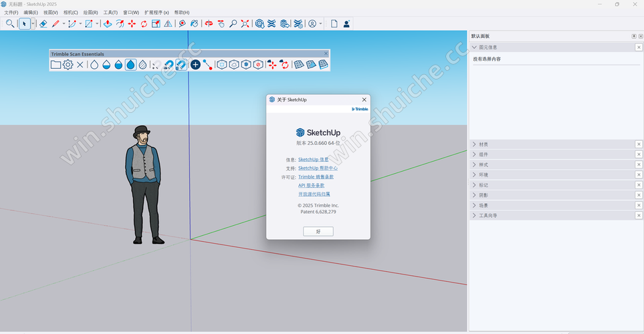Pick the Pencil line tool

(56, 23)
